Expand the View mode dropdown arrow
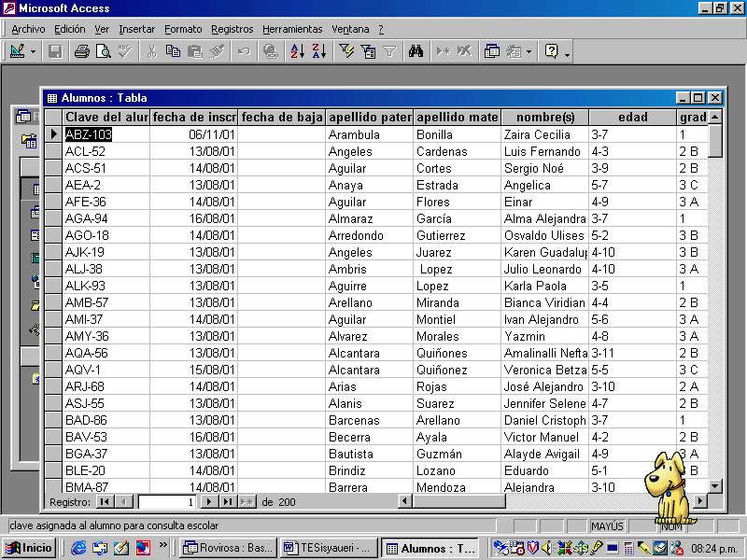The height and width of the screenshot is (560, 747). (x=34, y=51)
